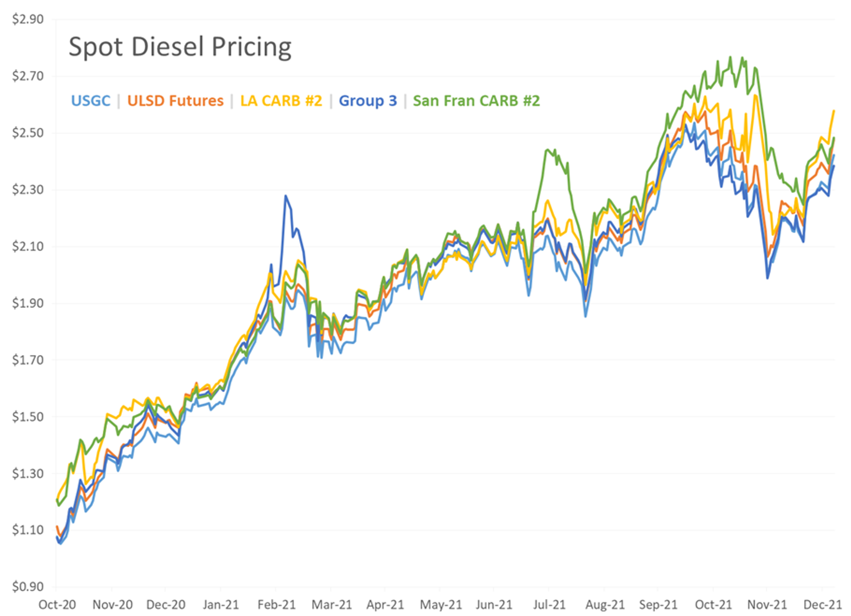
Task: Click the $1.30 y-axis label
Action: coord(28,473)
